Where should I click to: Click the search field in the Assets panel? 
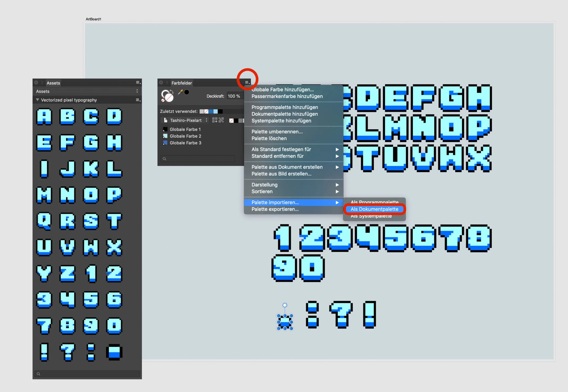[87, 374]
